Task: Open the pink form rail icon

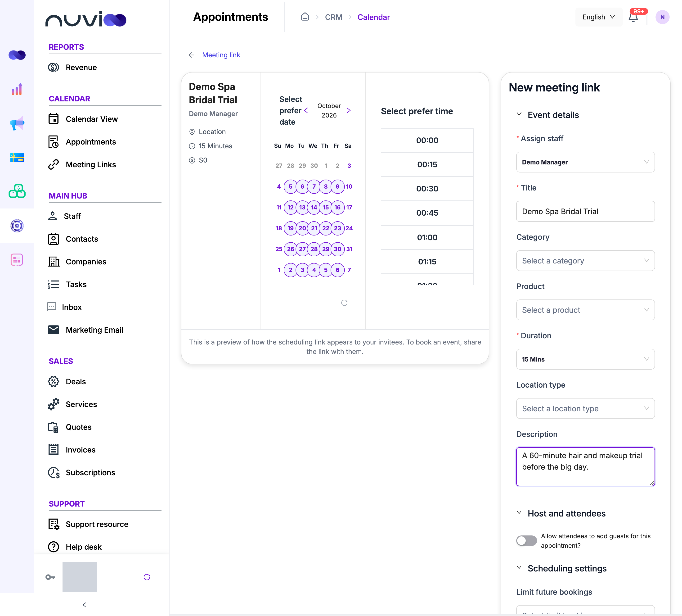Action: (x=17, y=260)
